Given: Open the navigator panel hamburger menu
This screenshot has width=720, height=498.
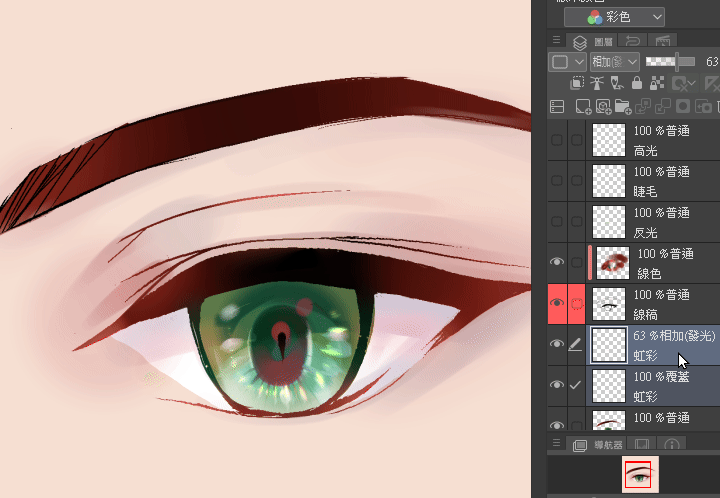Looking at the screenshot, I should [556, 443].
